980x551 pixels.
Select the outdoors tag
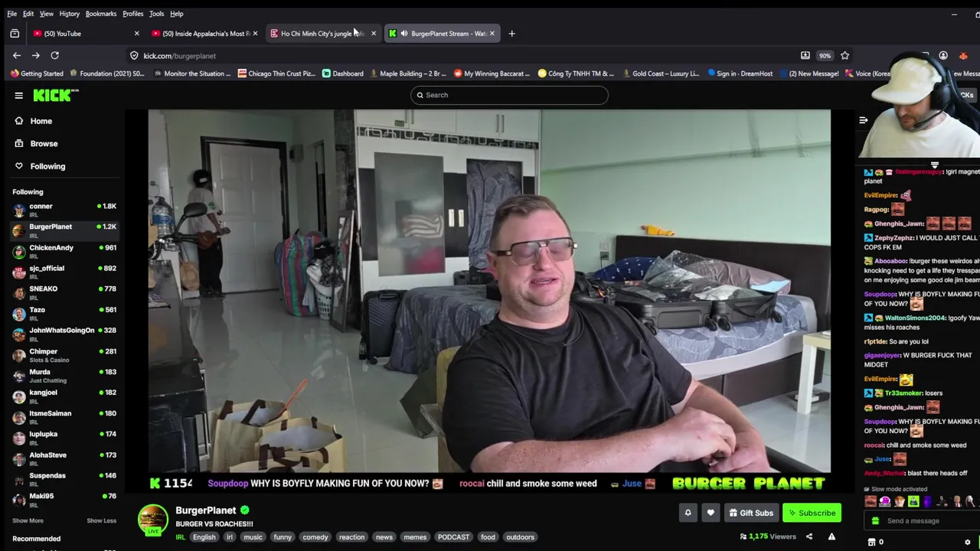click(x=520, y=537)
